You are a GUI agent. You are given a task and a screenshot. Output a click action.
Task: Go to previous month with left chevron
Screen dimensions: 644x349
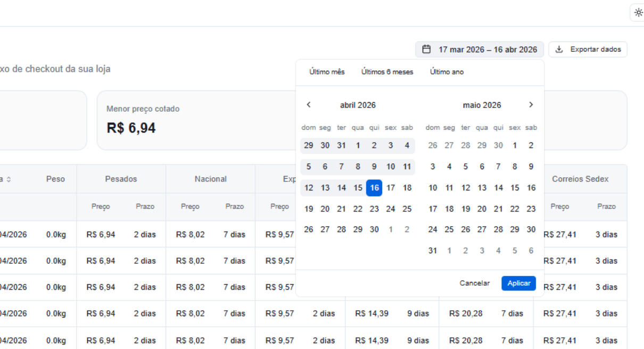pos(309,105)
